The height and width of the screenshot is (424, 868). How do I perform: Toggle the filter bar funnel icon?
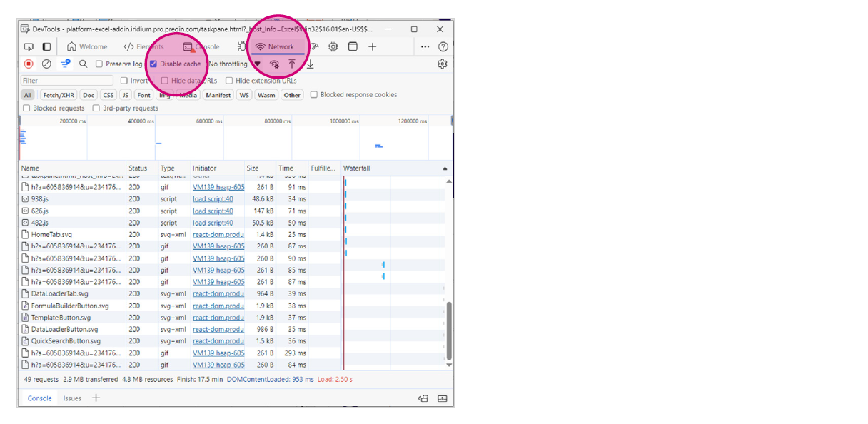click(x=65, y=64)
